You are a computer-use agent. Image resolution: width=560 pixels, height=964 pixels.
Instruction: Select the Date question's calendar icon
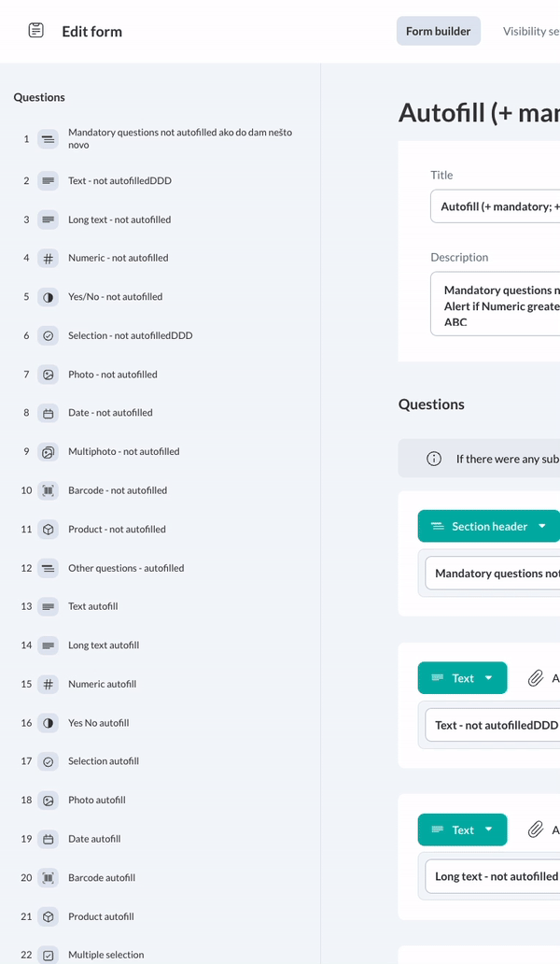(48, 412)
